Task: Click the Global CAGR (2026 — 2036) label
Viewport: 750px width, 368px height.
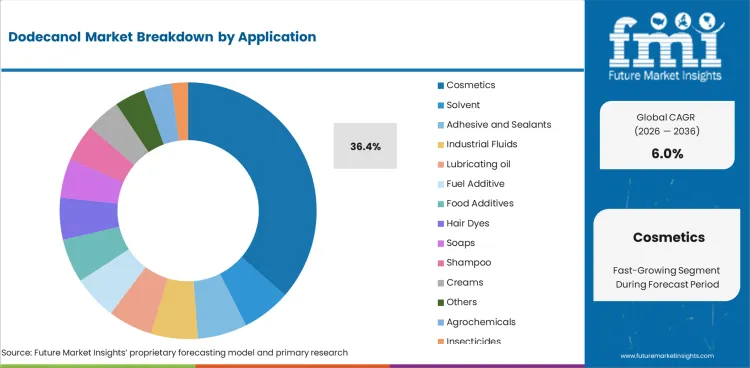Action: [667, 124]
